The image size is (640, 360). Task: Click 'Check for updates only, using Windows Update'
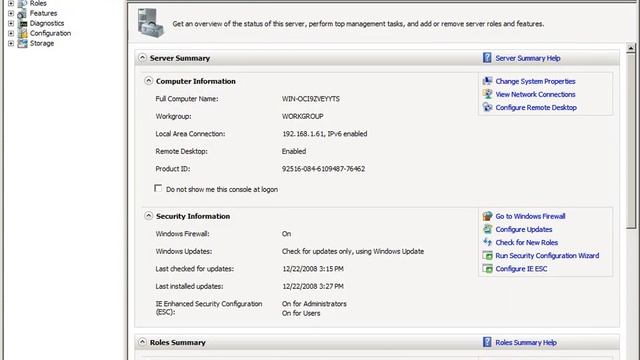[x=353, y=251]
